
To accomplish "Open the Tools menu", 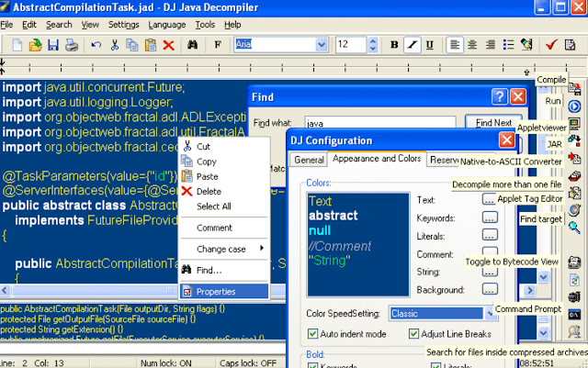I will point(205,25).
